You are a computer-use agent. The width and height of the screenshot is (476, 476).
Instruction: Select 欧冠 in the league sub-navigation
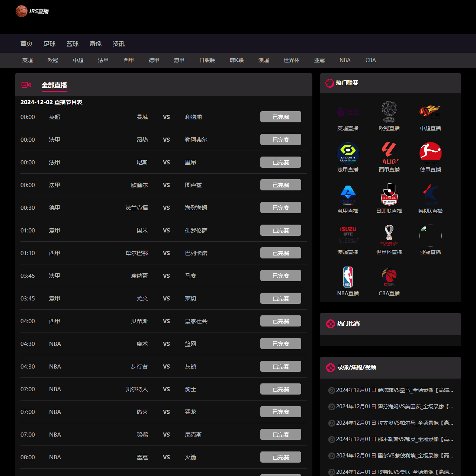pos(53,60)
